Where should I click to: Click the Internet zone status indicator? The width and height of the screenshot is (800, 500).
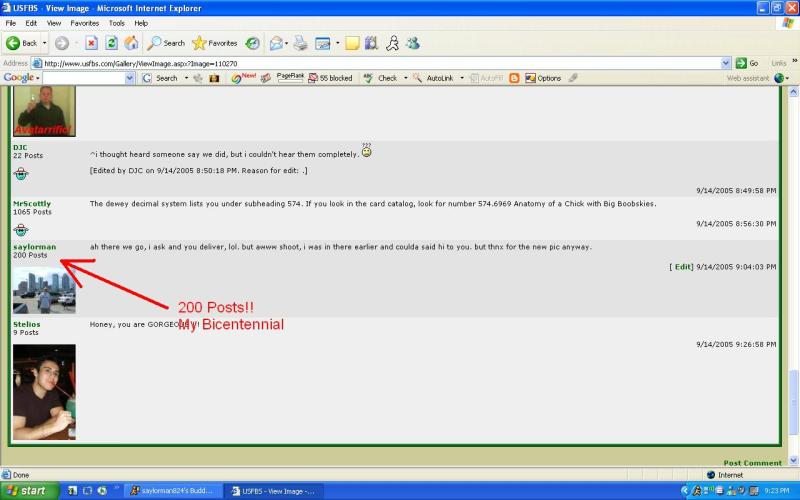click(724, 475)
